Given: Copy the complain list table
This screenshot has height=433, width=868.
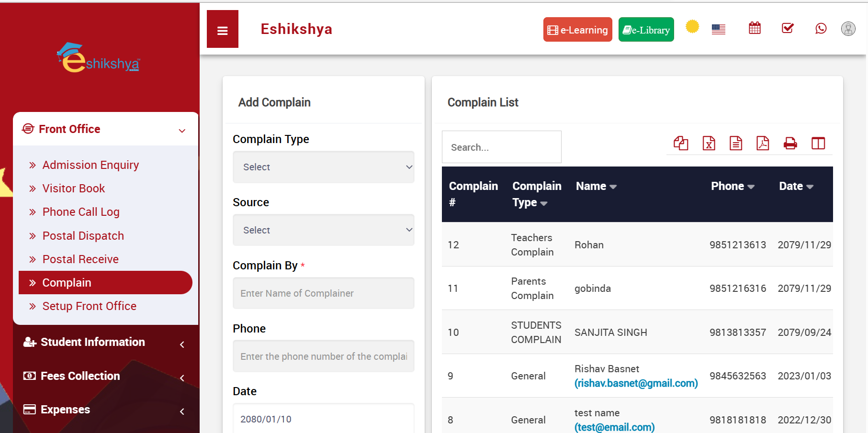Looking at the screenshot, I should (x=681, y=143).
